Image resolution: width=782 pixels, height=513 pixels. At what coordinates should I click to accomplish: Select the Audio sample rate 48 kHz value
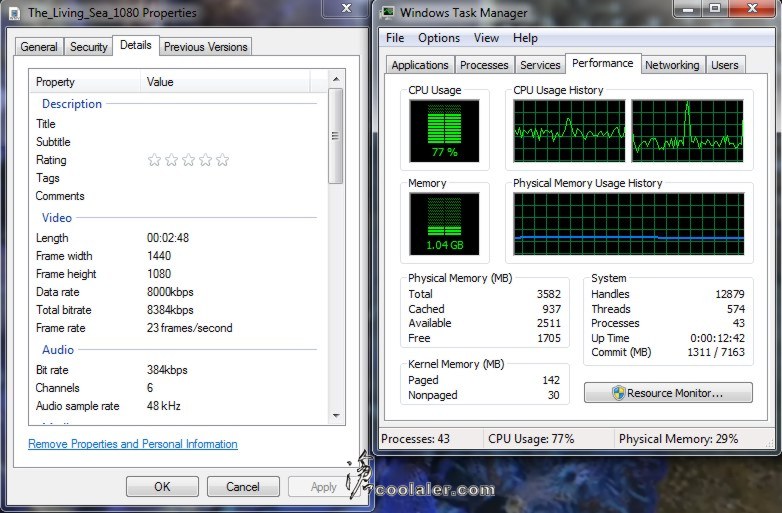(164, 406)
